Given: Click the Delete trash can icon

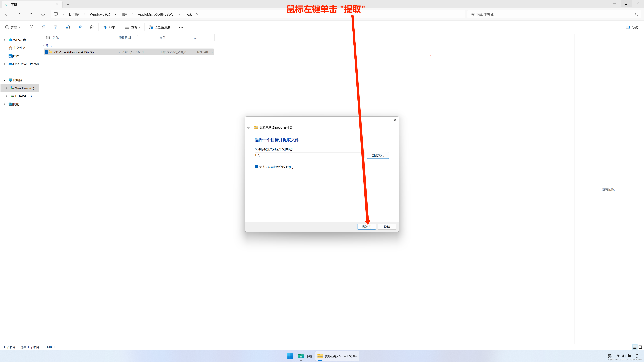Looking at the screenshot, I should (92, 27).
